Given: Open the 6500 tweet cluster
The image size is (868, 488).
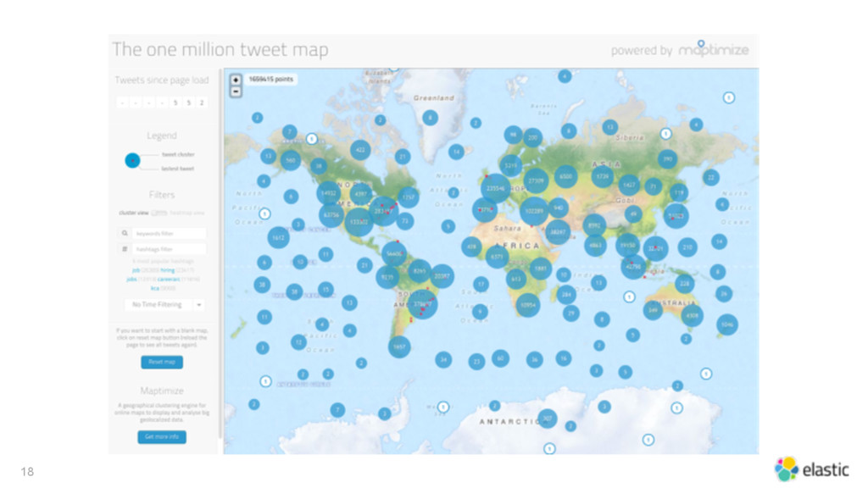Looking at the screenshot, I should click(565, 176).
